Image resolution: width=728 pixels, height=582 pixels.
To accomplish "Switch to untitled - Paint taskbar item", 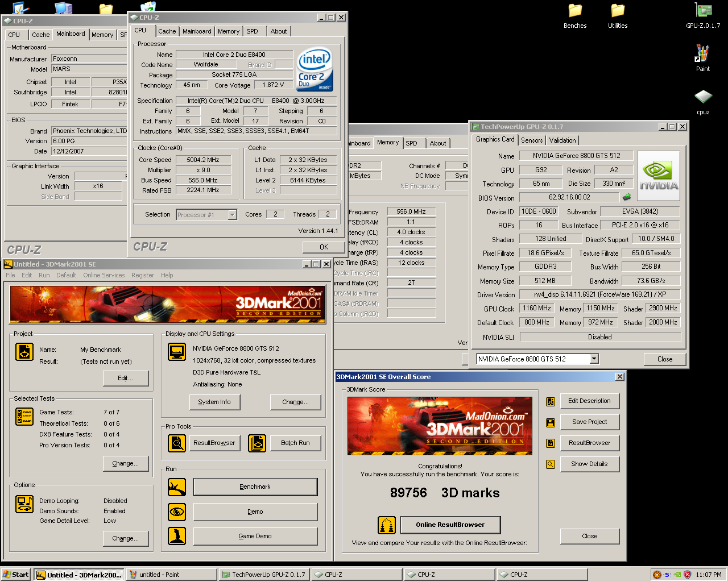I will [x=171, y=575].
